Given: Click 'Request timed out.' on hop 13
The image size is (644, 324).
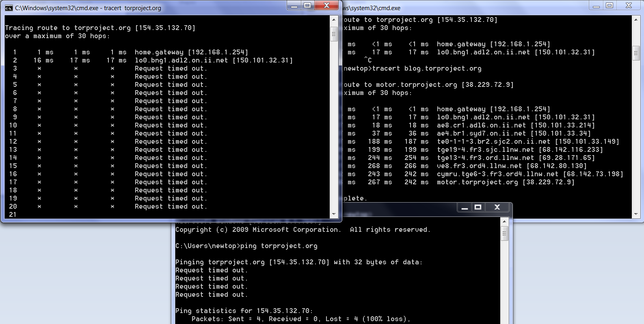Looking at the screenshot, I should [x=171, y=149].
